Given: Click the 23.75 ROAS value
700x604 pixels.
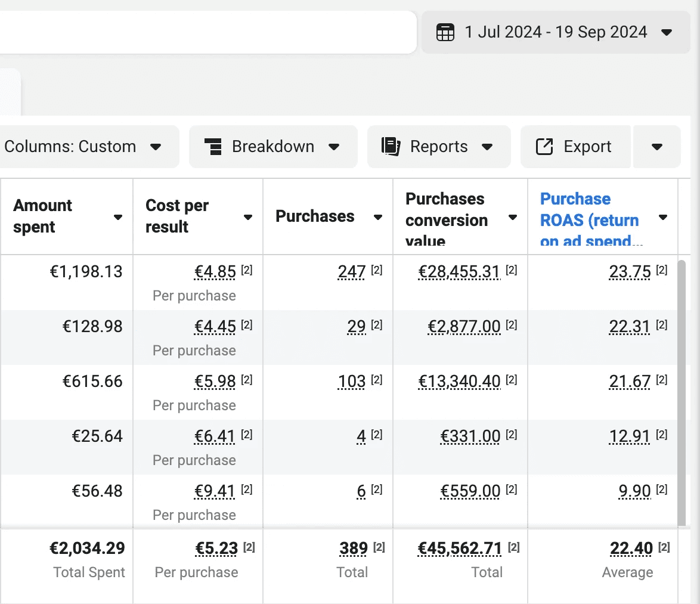Looking at the screenshot, I should tap(630, 271).
